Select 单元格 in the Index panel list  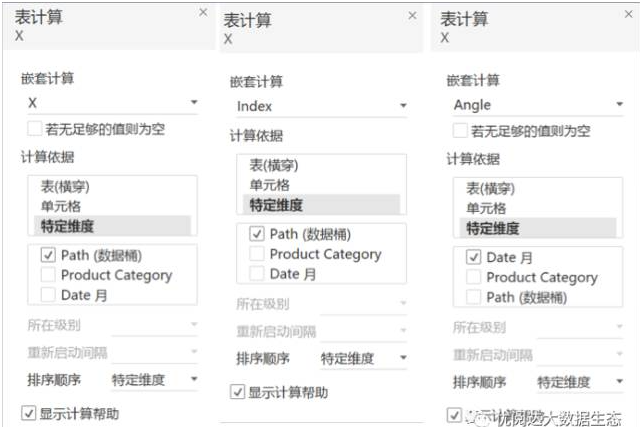pyautogui.click(x=321, y=185)
